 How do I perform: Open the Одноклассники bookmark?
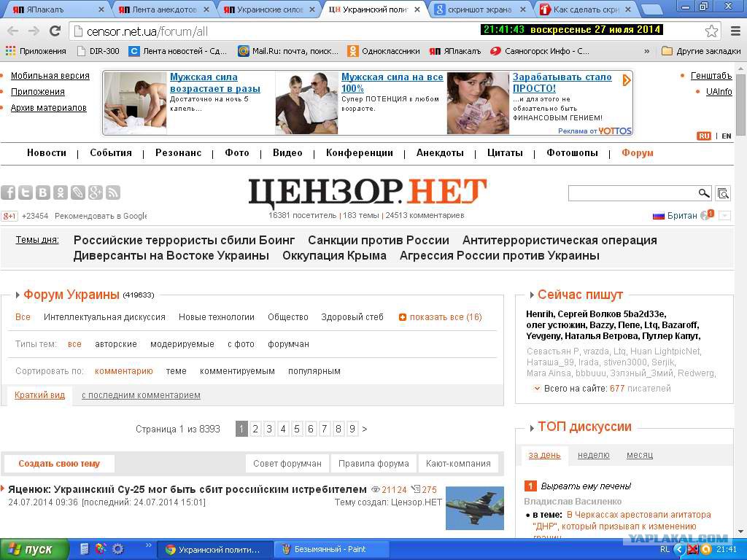click(x=384, y=51)
